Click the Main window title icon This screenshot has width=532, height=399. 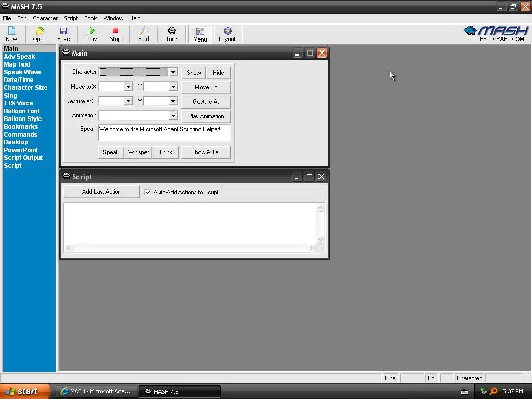(x=66, y=52)
